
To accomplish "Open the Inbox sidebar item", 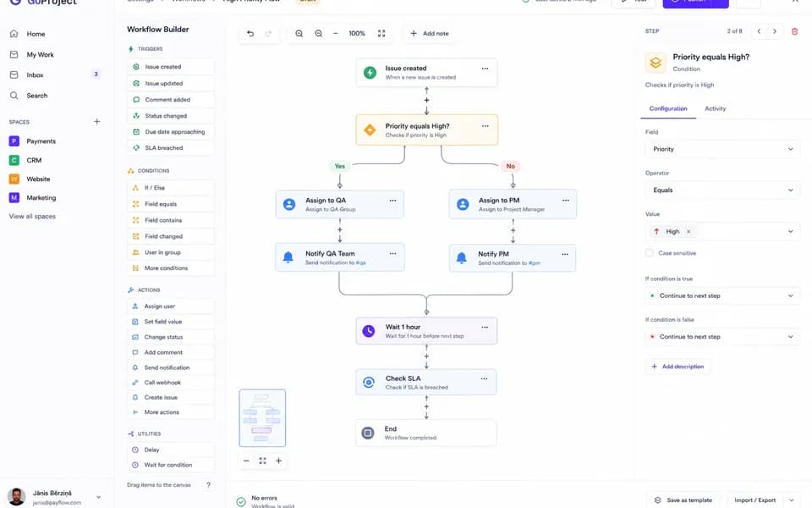I will (36, 75).
